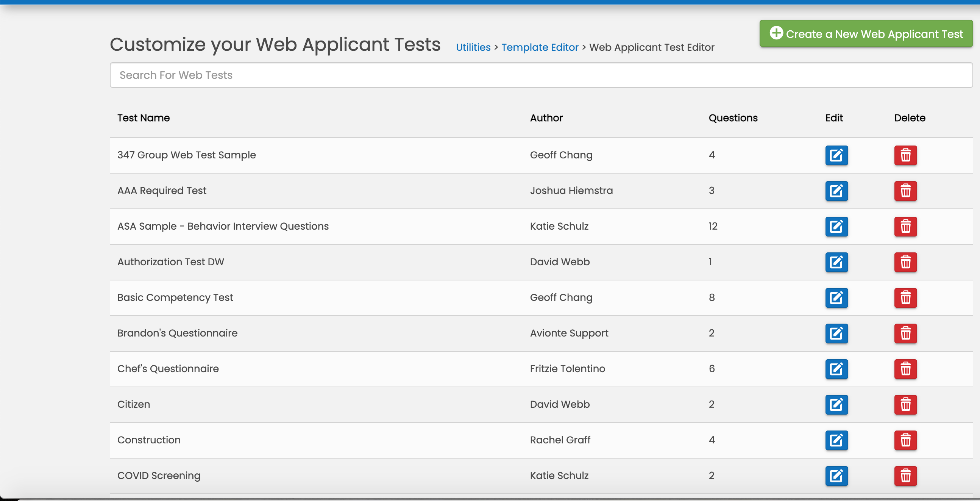Edit Chef's Questionnaire test

point(836,369)
